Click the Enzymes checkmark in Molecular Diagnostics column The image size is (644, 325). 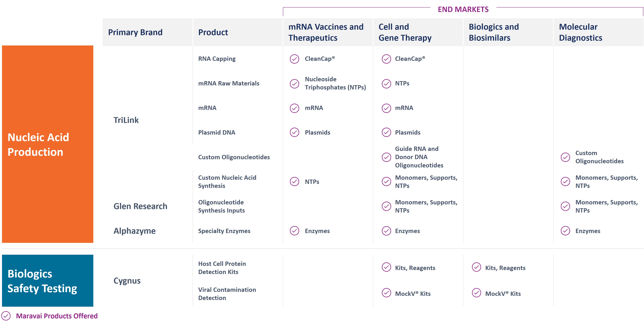[565, 231]
